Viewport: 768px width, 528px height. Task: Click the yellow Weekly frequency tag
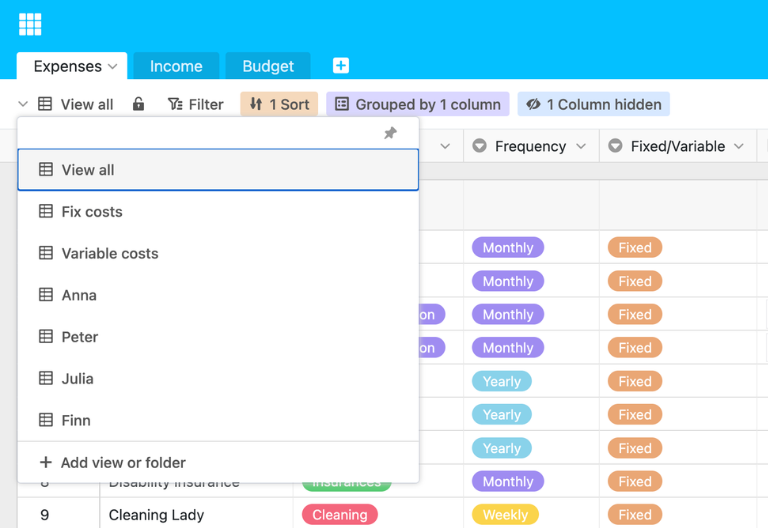click(x=505, y=514)
